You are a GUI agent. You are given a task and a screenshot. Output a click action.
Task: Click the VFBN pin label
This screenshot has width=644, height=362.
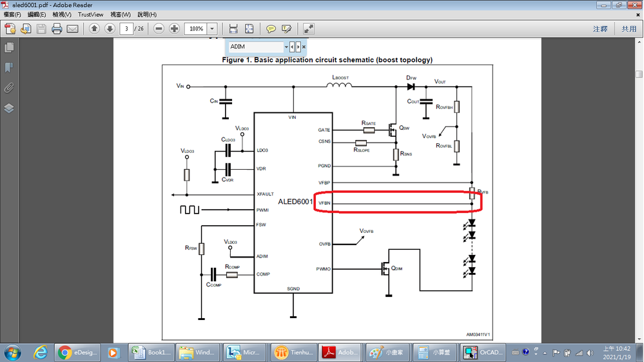point(324,203)
